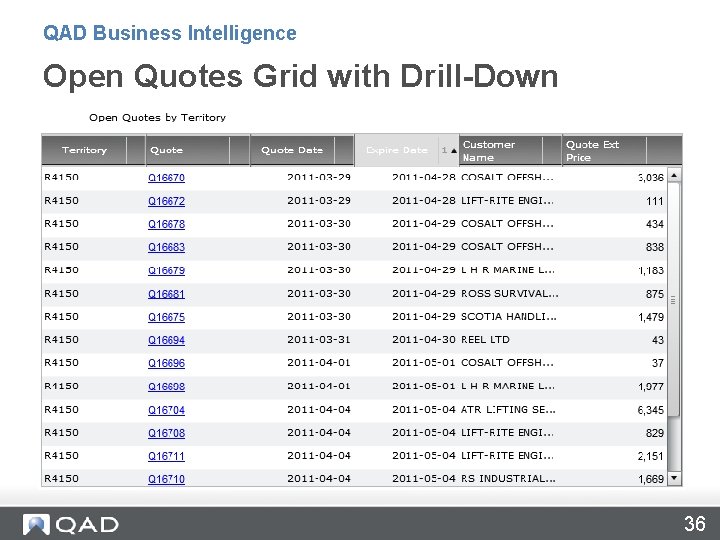Open quote Q16698 link
The width and height of the screenshot is (720, 540).
click(166, 387)
